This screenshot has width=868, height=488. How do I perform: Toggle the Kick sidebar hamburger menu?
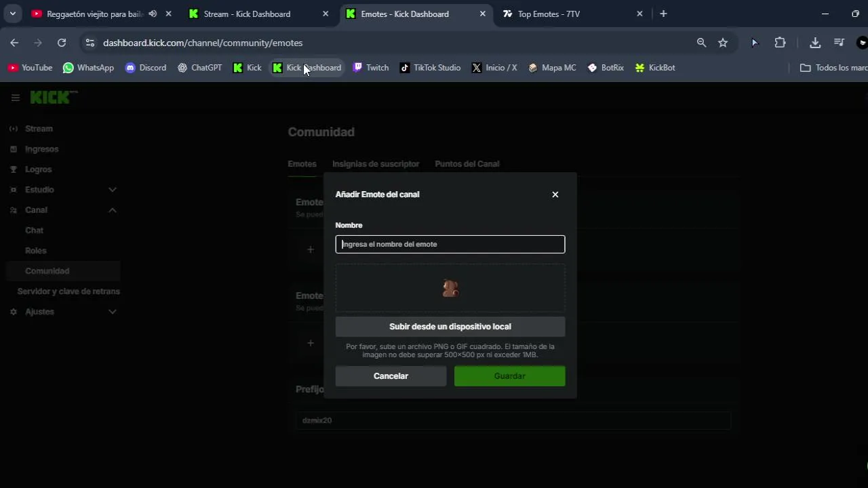pos(16,98)
